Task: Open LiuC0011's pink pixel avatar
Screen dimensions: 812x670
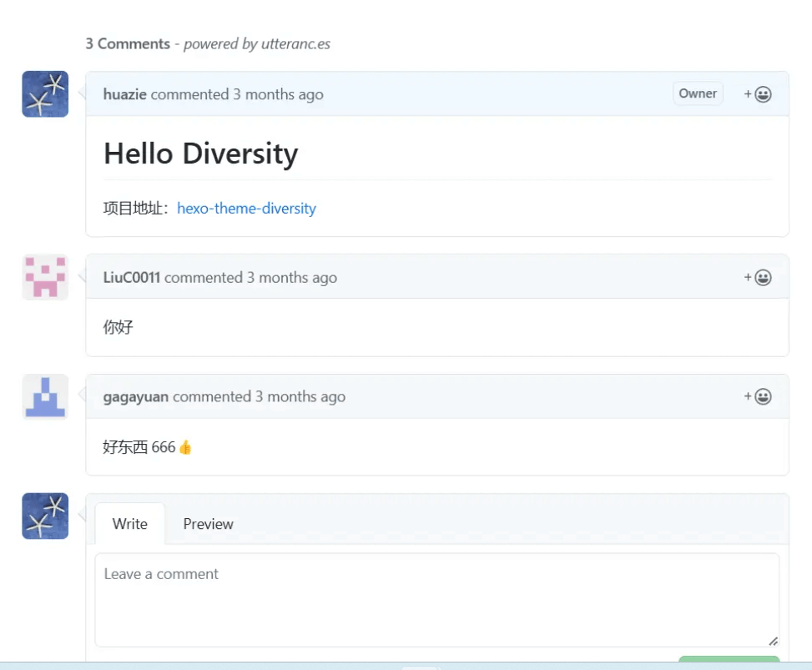Action: coord(45,278)
